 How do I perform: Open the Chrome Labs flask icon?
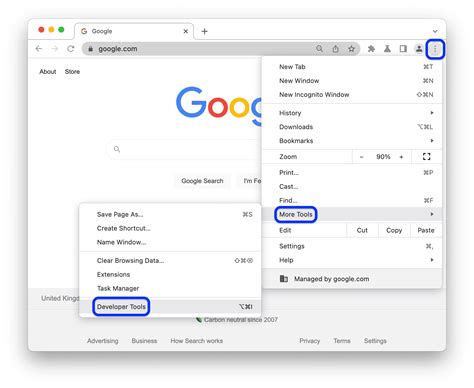[x=387, y=49]
